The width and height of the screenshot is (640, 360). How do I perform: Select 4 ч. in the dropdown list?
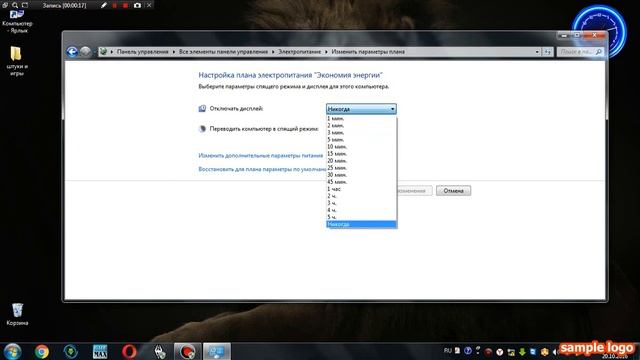pyautogui.click(x=361, y=210)
